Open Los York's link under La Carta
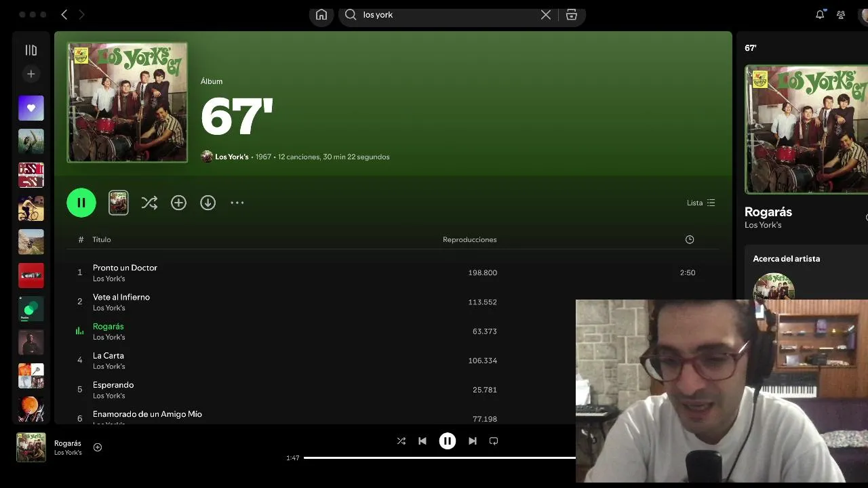868x488 pixels. (108, 366)
